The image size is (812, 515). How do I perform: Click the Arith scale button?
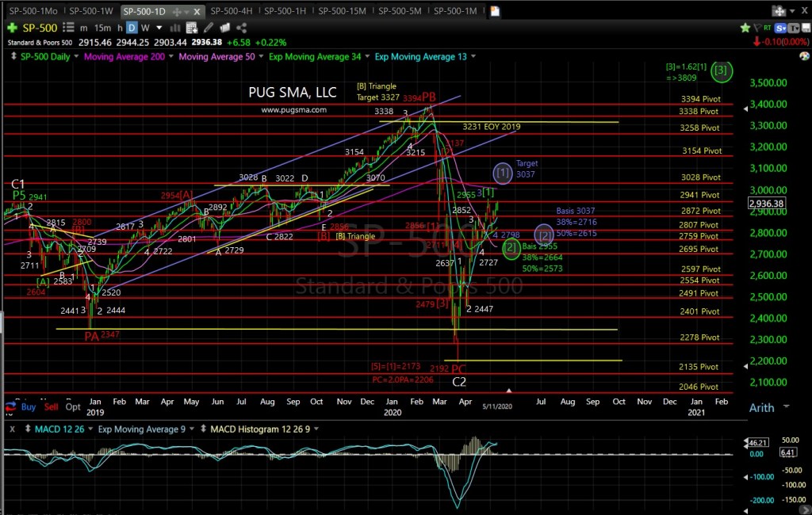pos(761,408)
